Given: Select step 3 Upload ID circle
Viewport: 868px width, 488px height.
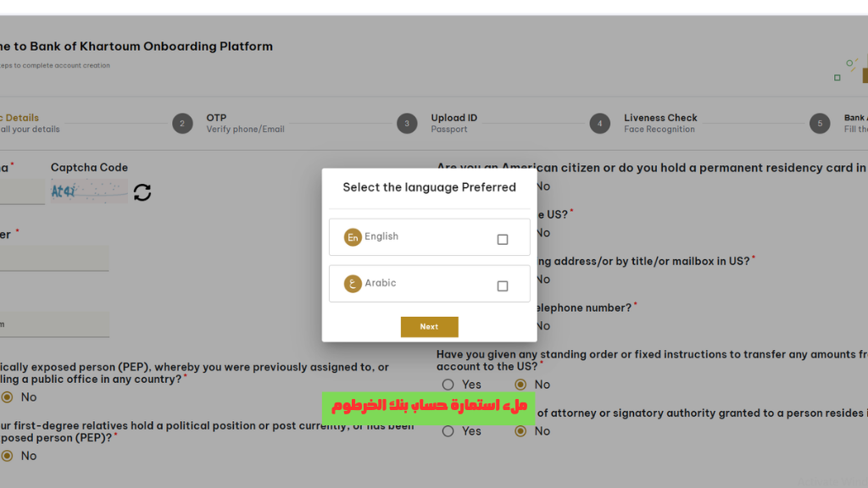Looking at the screenshot, I should pos(407,124).
